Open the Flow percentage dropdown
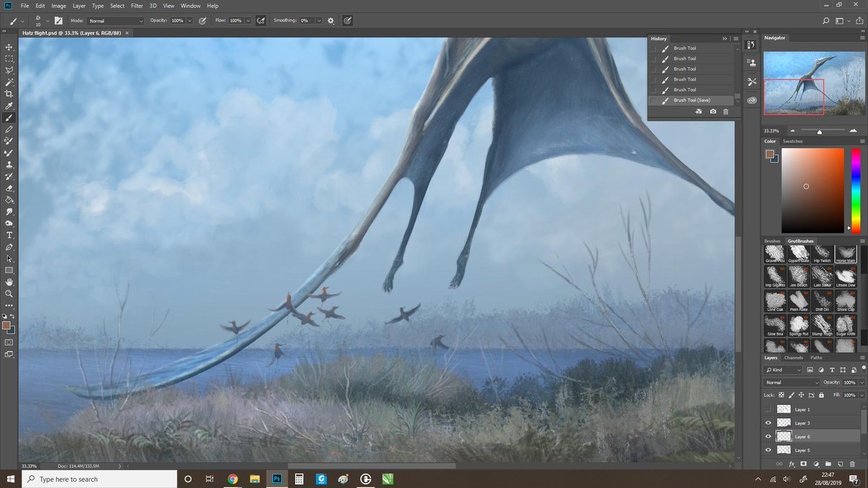868x488 pixels. (x=249, y=21)
